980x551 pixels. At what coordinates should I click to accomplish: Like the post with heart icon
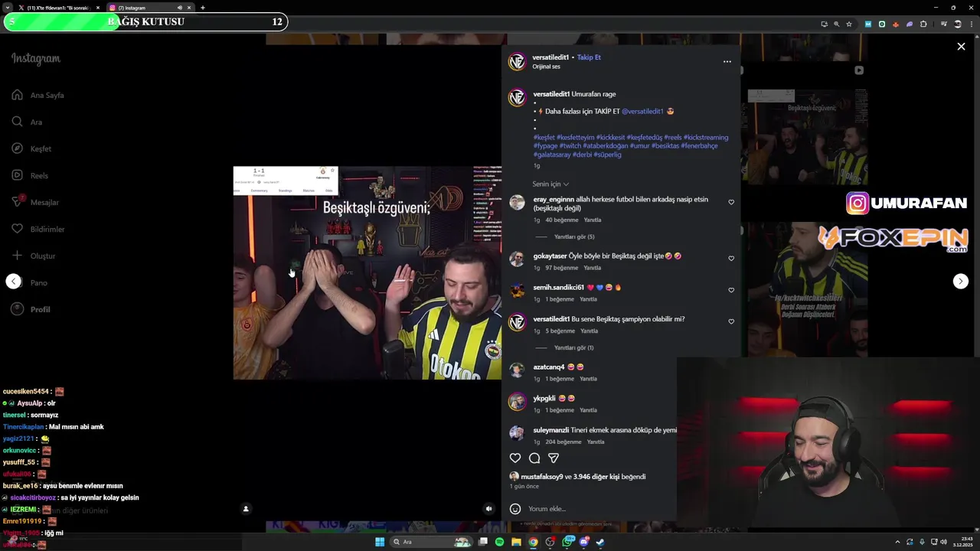pyautogui.click(x=515, y=458)
